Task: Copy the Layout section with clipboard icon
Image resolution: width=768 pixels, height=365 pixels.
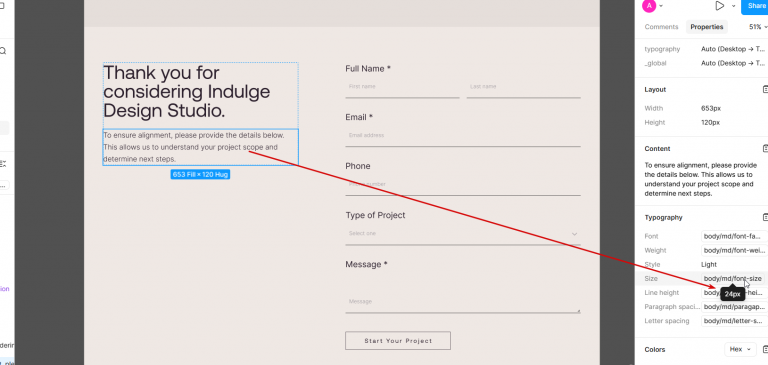Action: 765,90
